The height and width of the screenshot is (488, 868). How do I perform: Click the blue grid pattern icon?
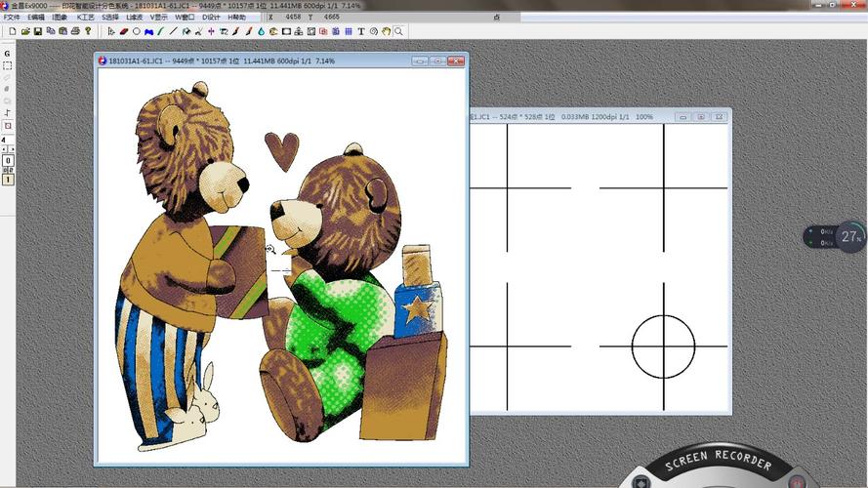coord(349,31)
